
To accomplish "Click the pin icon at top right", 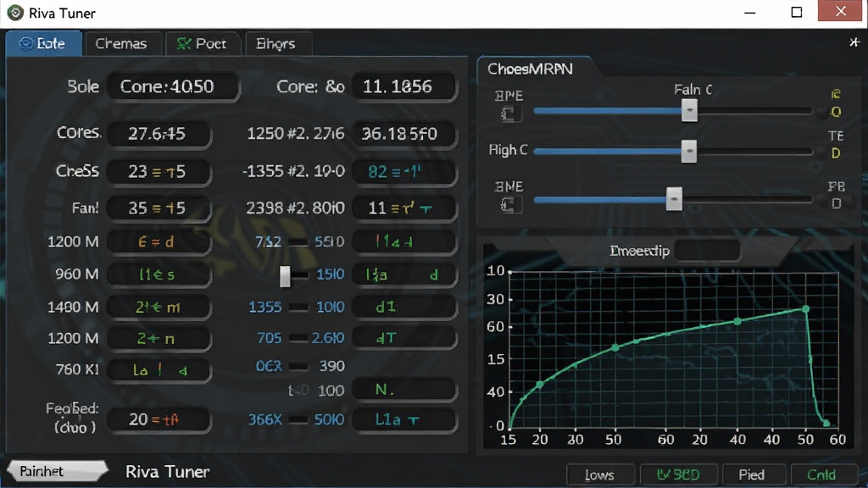I will [x=854, y=42].
